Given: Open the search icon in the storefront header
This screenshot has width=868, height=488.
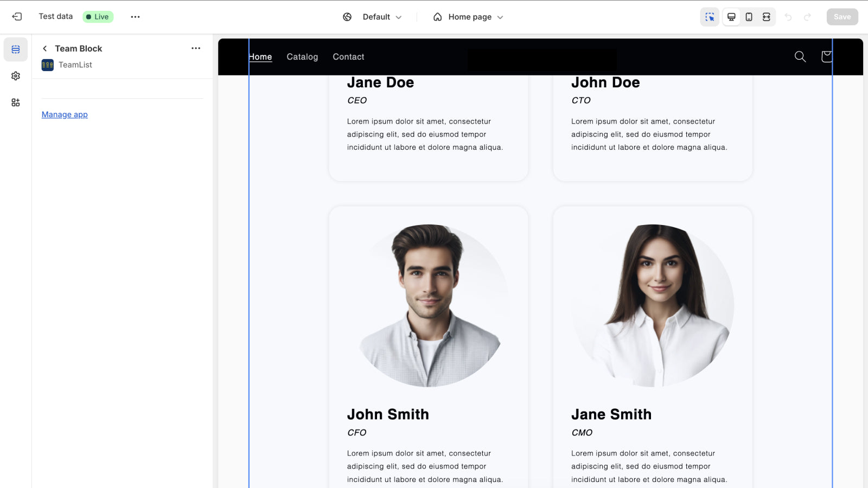Looking at the screenshot, I should click(800, 56).
